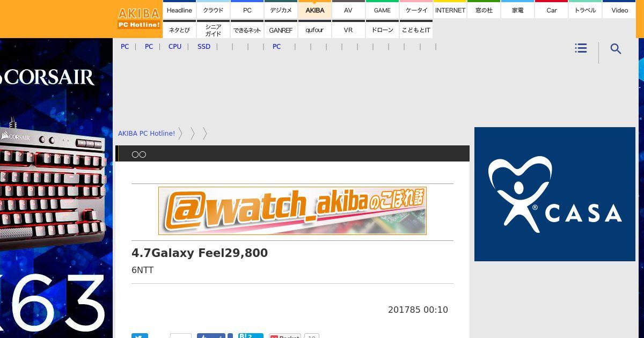Open the PC tab in the top navigation
The height and width of the screenshot is (338, 644).
point(247,10)
